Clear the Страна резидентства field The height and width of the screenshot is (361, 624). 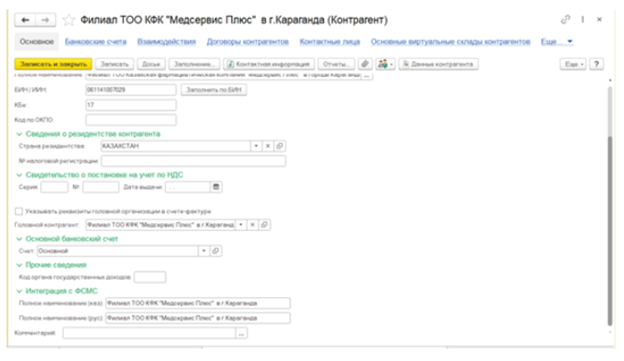[268, 146]
